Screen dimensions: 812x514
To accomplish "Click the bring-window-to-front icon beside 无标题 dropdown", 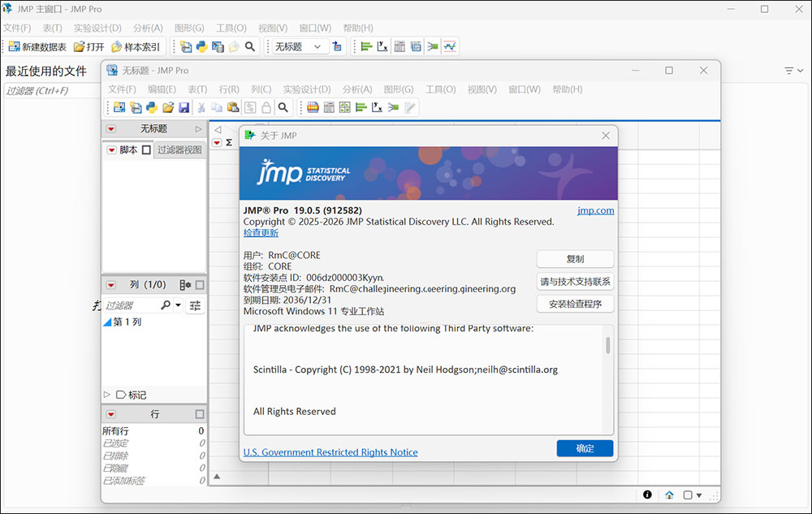I will (x=337, y=46).
